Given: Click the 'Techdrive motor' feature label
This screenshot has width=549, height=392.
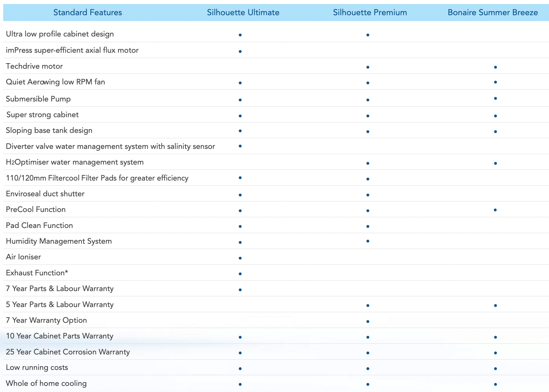Looking at the screenshot, I should [34, 66].
